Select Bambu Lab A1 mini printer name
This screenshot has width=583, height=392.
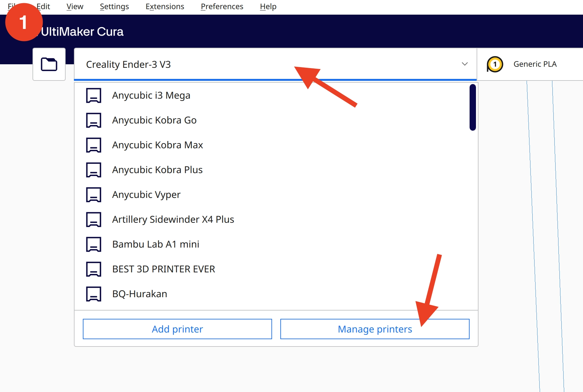click(156, 244)
